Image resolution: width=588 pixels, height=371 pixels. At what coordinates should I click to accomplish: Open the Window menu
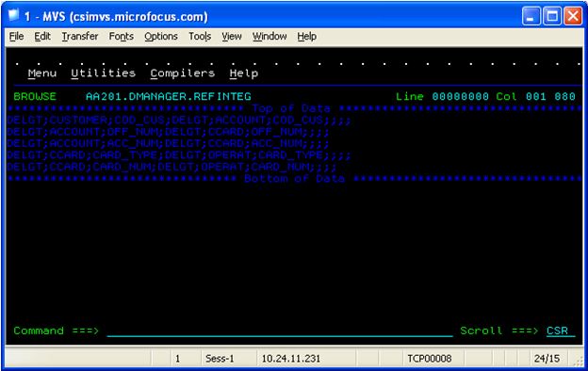pyautogui.click(x=269, y=37)
